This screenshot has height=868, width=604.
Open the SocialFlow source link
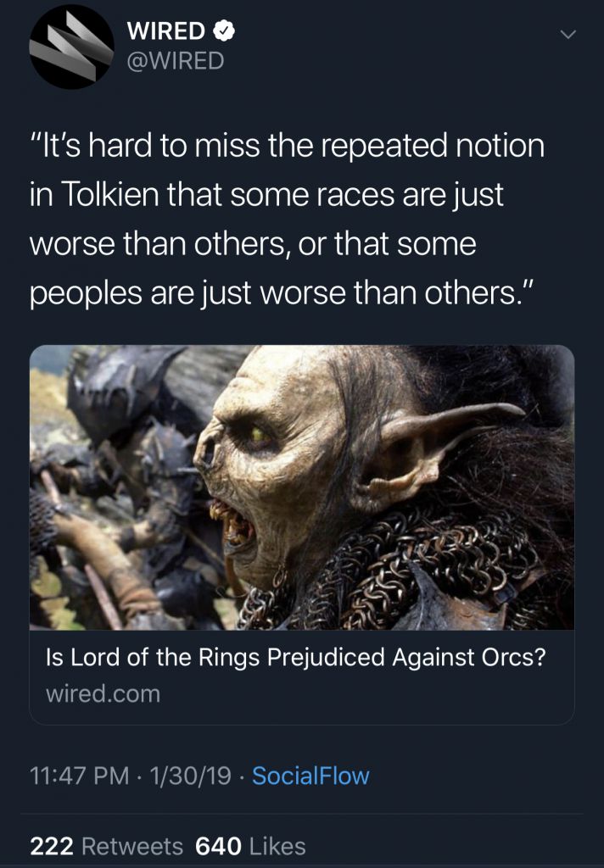point(310,776)
